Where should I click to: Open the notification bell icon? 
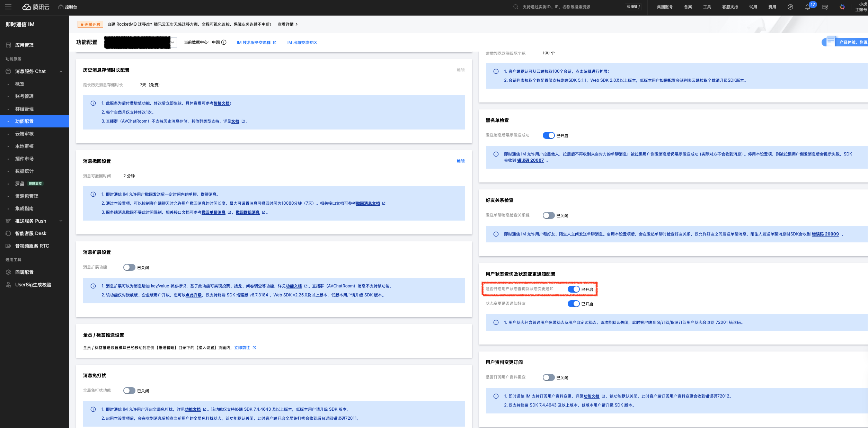pos(807,7)
